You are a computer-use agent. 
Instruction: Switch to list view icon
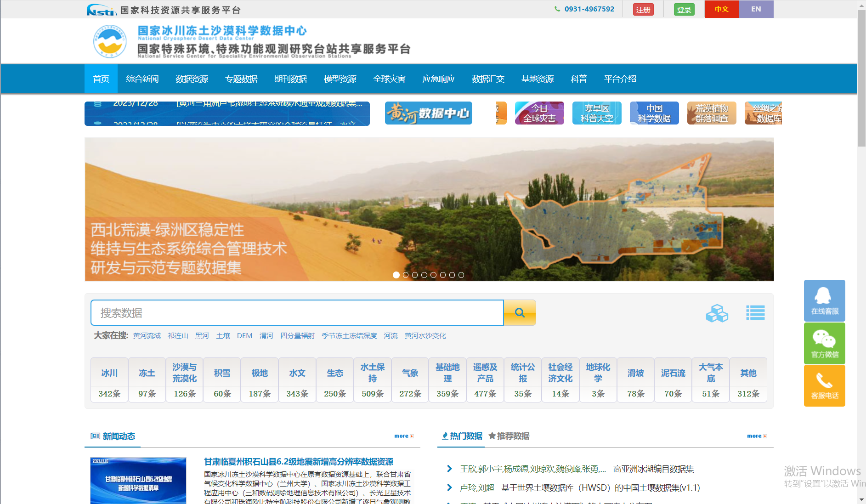tap(755, 313)
